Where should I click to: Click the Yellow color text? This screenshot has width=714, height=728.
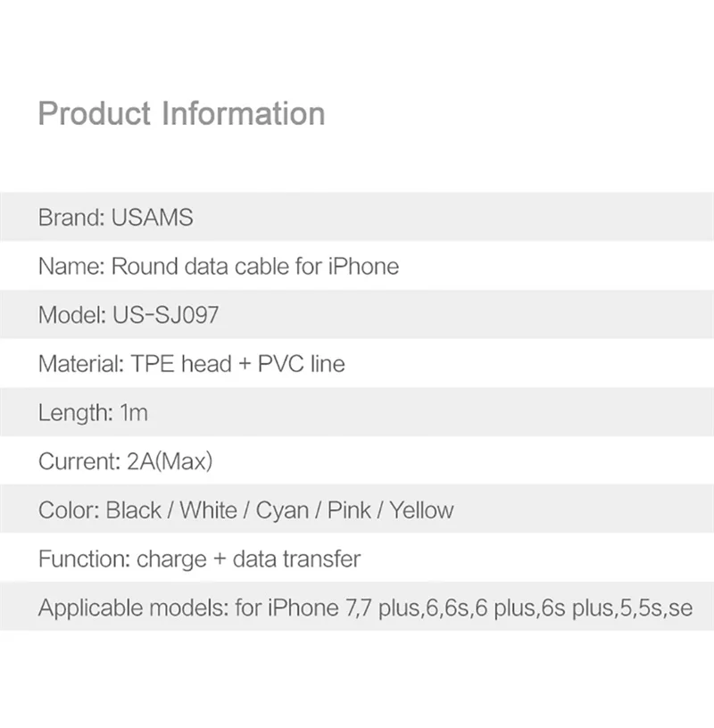pos(421,511)
